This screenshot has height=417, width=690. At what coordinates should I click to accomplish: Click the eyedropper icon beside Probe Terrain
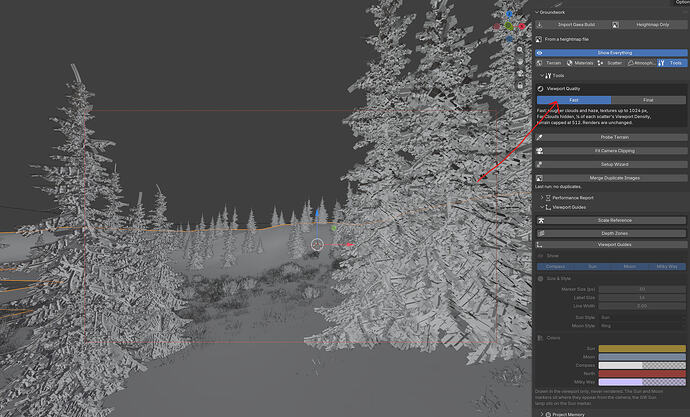(x=540, y=137)
